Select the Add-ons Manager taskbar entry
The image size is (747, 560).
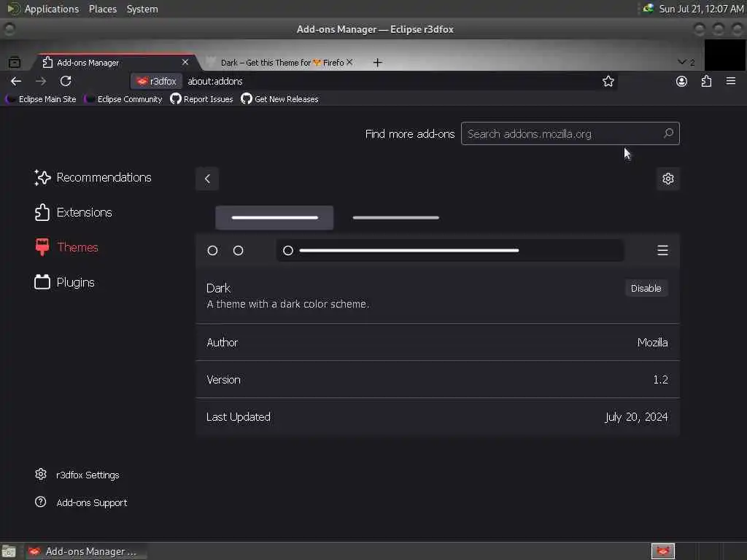[86, 551]
